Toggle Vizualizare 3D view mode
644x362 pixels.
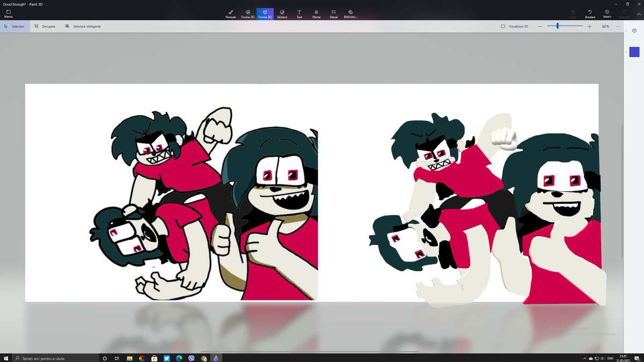pos(515,26)
